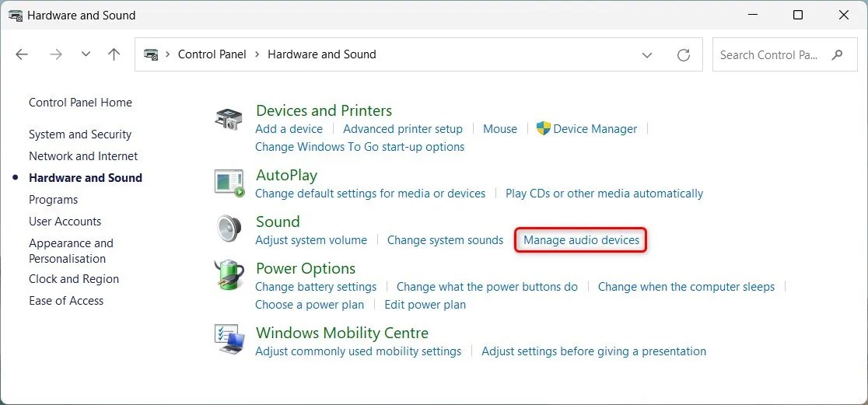Click the search magnifier icon
Viewport: 868px width, 405px height.
click(837, 54)
